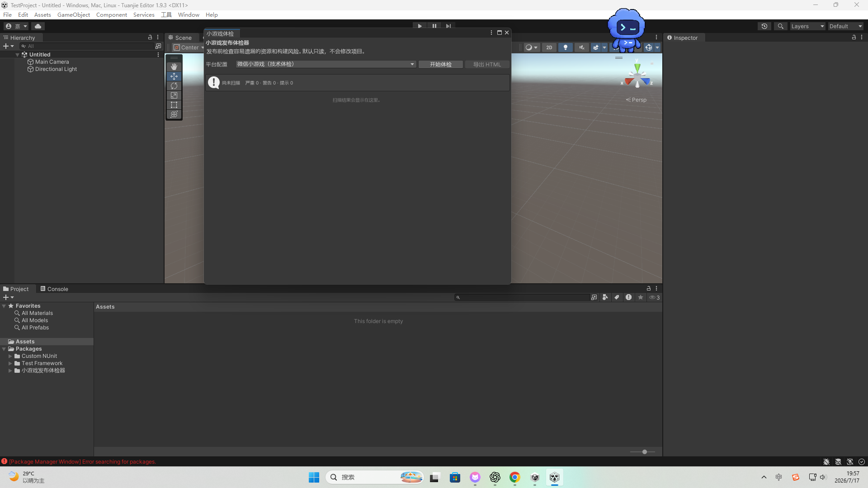Open the Layers dropdown
The image size is (868, 488).
tap(807, 26)
